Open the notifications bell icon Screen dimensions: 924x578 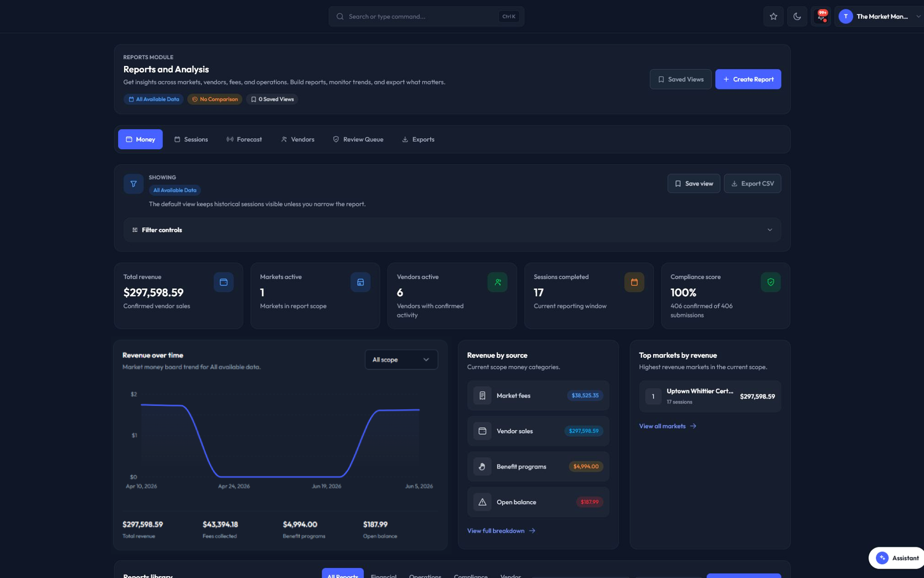coord(821,17)
